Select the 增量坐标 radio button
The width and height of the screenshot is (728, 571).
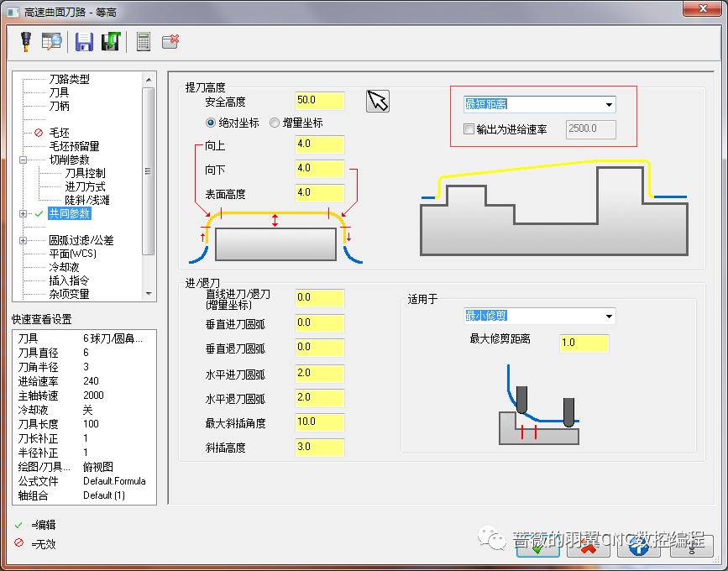point(275,123)
